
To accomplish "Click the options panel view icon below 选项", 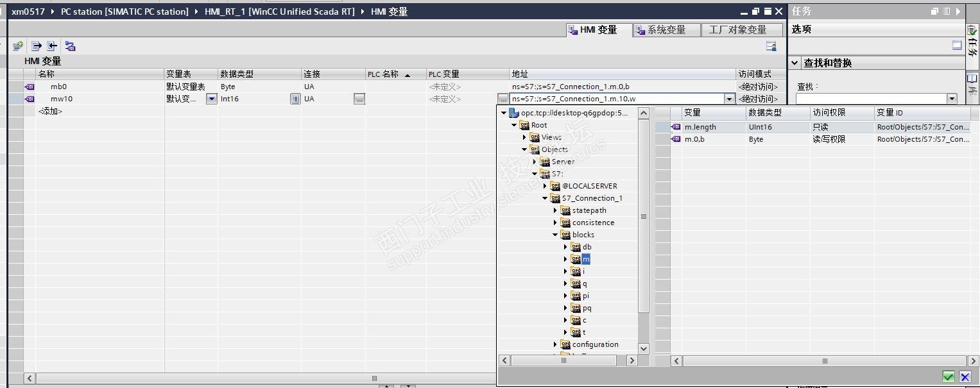I will (x=957, y=46).
